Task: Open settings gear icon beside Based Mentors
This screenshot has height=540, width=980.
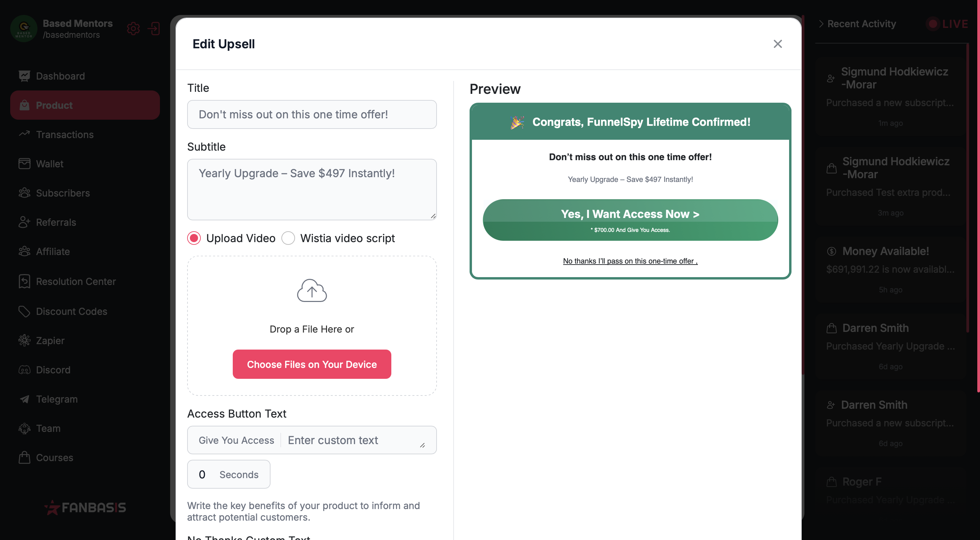Action: tap(133, 29)
